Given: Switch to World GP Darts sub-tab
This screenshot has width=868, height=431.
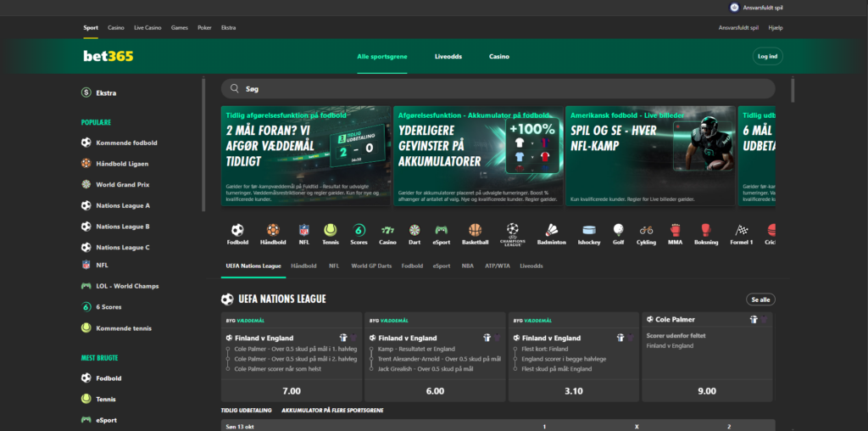Looking at the screenshot, I should coord(371,266).
